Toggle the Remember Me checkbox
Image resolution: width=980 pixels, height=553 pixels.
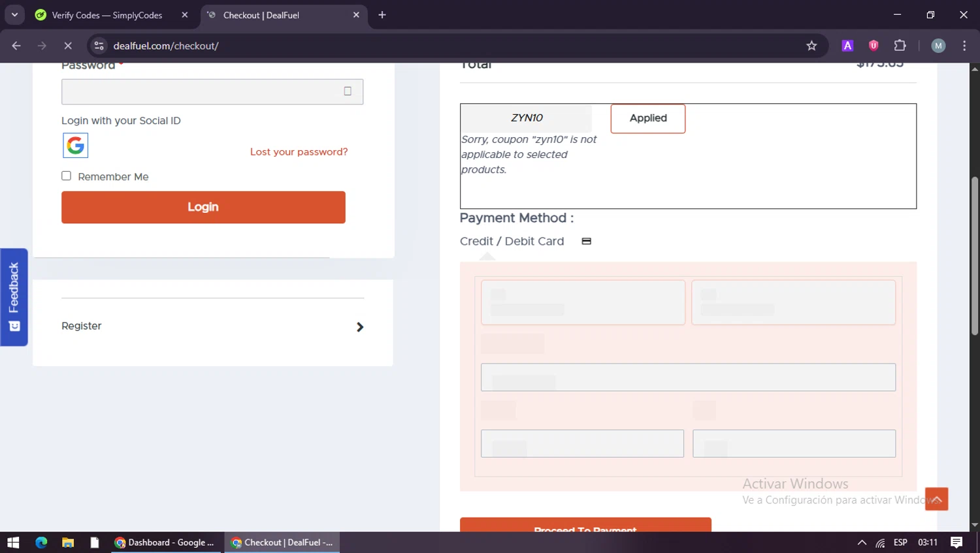[66, 176]
